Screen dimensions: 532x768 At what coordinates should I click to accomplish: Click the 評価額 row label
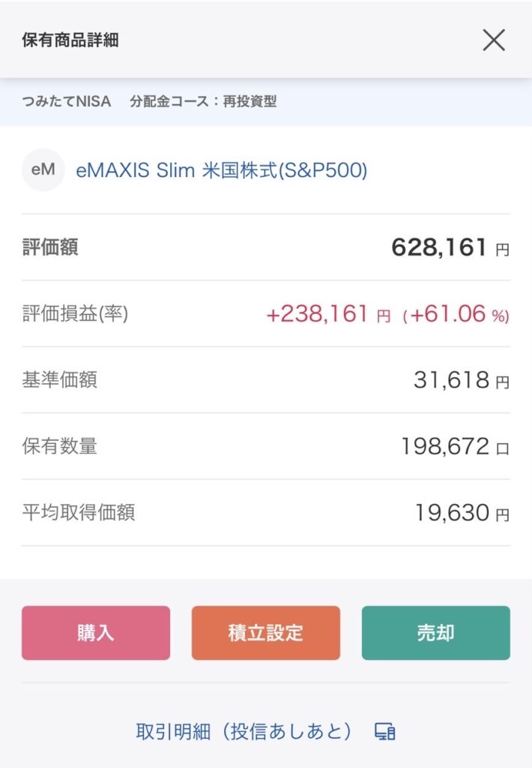click(50, 248)
